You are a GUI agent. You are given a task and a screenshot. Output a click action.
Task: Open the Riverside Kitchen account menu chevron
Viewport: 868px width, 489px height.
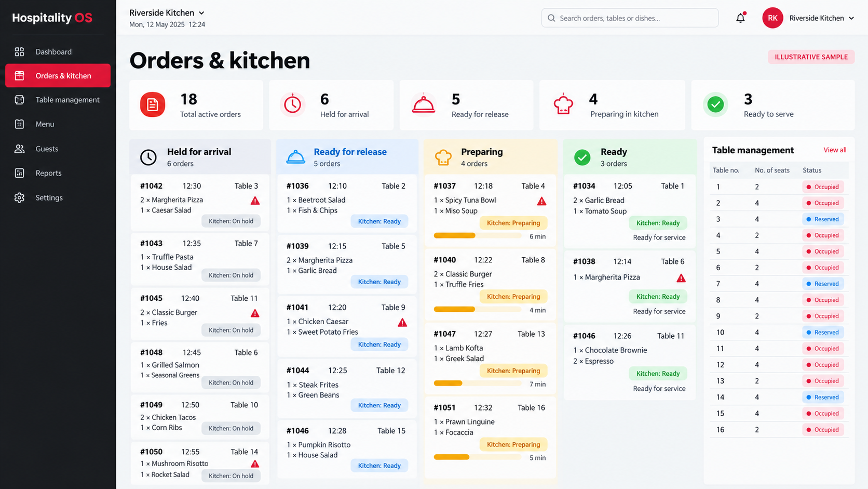point(851,18)
